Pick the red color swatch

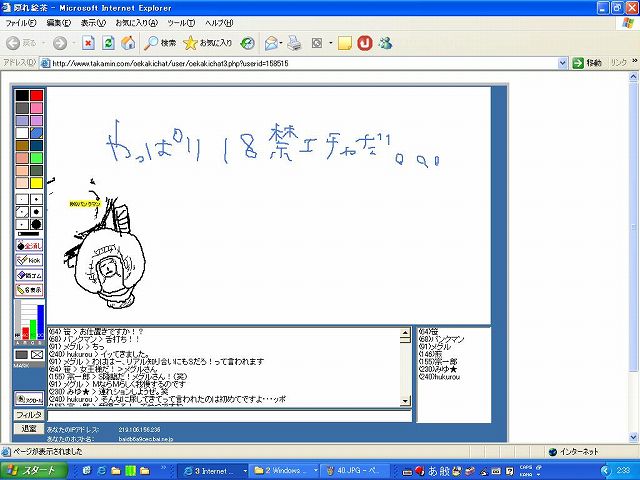pyautogui.click(x=36, y=96)
